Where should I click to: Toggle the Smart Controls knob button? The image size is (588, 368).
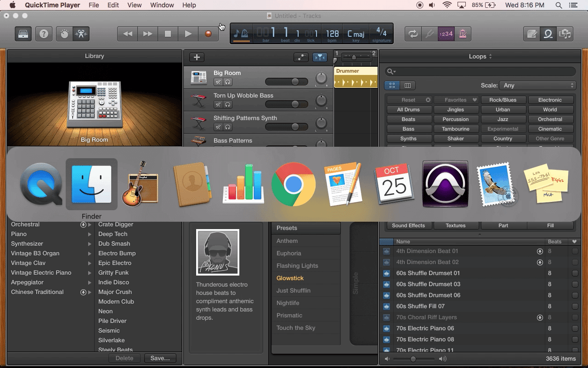click(x=65, y=34)
